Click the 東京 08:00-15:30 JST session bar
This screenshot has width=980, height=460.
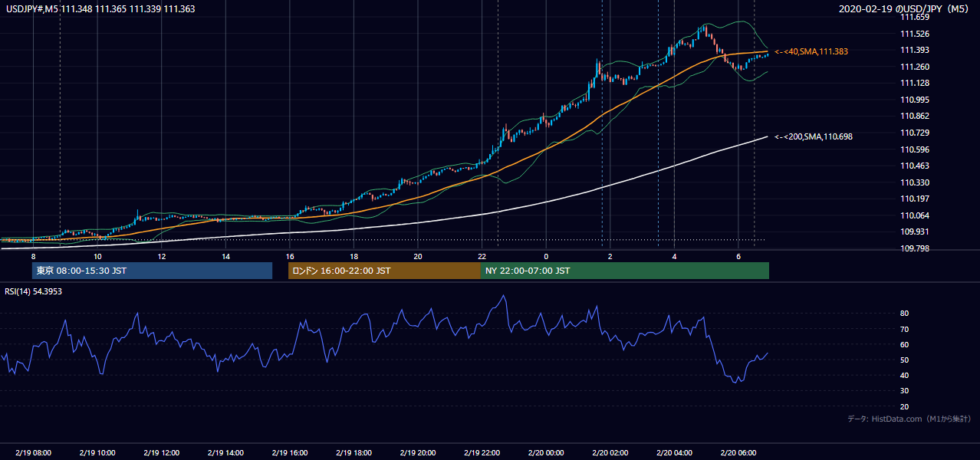[x=152, y=271]
